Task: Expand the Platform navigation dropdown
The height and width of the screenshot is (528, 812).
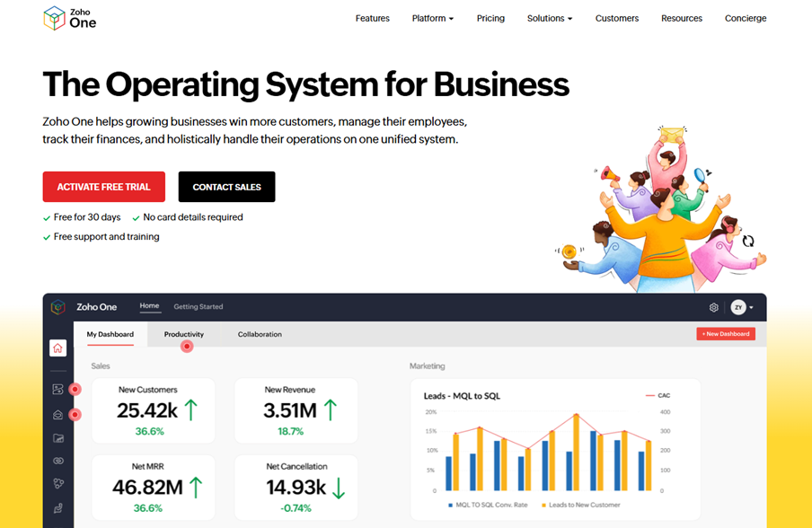Action: 432,17
